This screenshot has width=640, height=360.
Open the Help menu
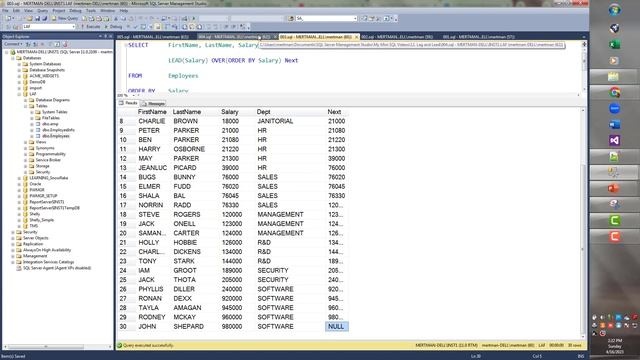pos(124,11)
